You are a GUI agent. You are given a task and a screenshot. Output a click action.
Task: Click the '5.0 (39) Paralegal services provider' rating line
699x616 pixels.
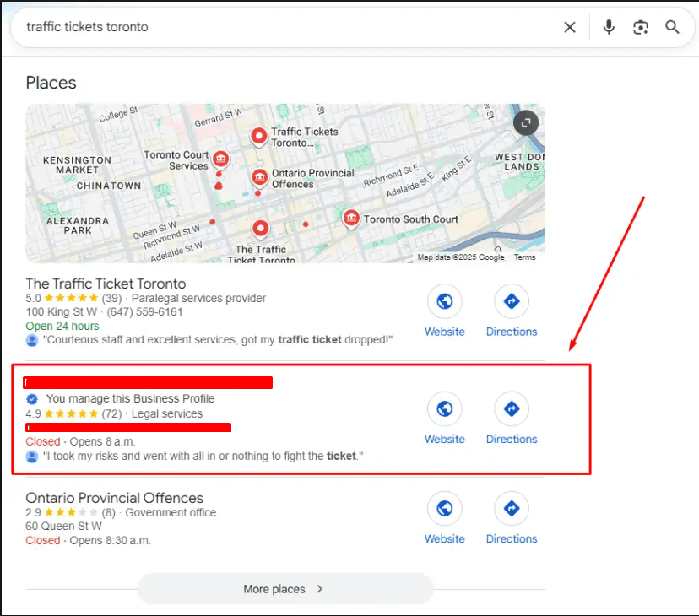145,298
